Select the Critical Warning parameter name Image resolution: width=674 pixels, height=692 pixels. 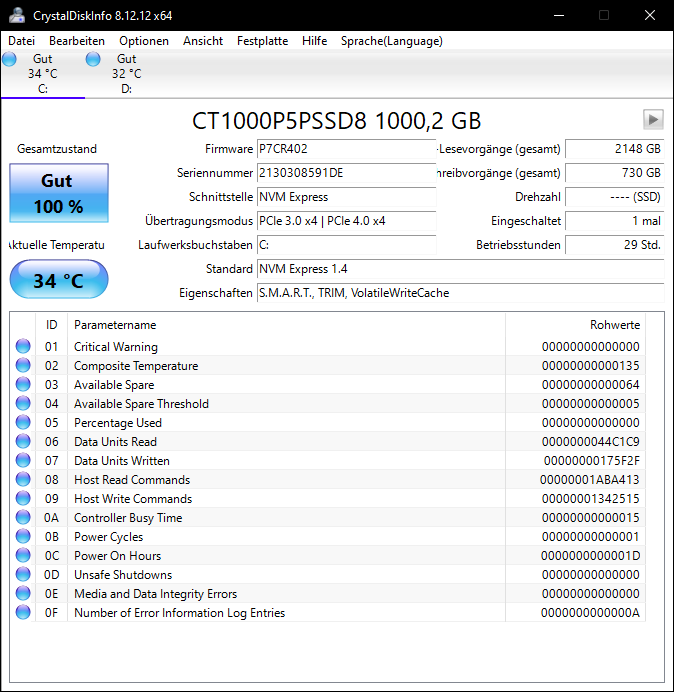coord(116,347)
